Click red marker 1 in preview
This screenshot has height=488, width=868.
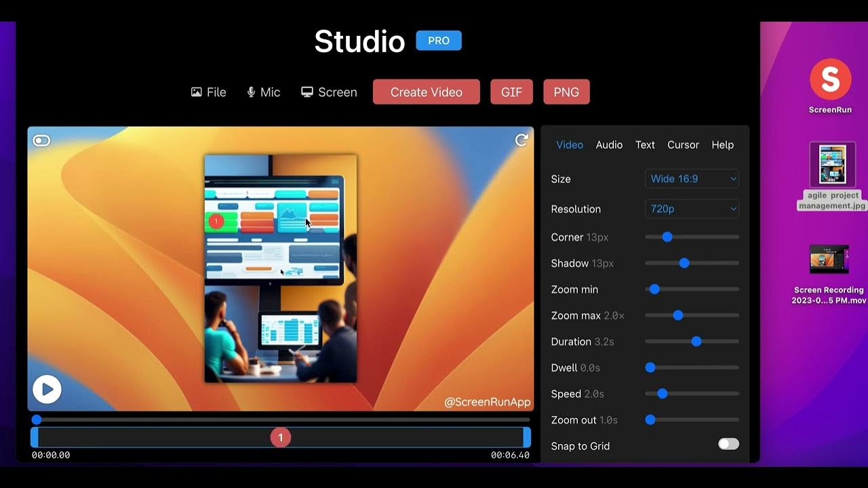[216, 221]
